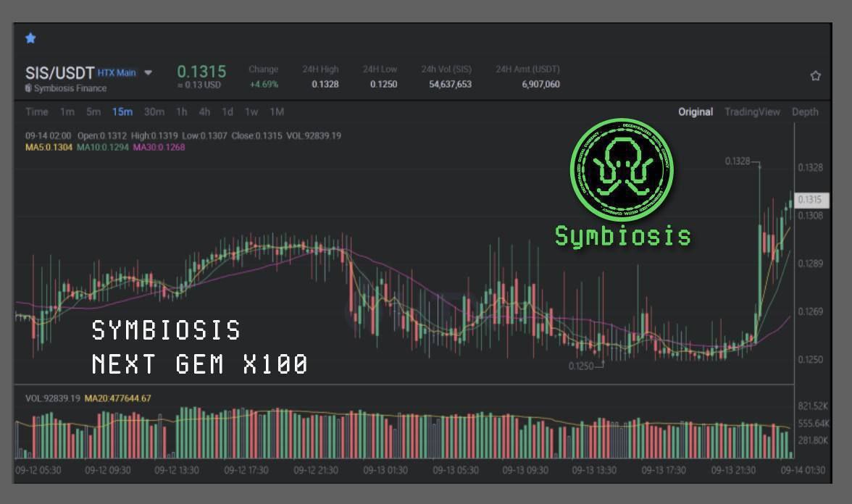This screenshot has height=504, width=852.
Task: Click the 09-13 09:30 time axis label
Action: click(525, 470)
